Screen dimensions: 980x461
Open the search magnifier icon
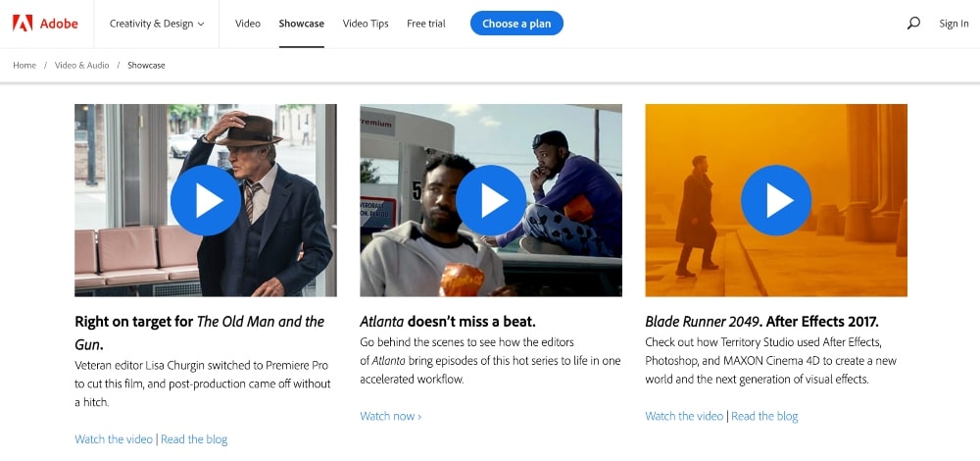coord(913,24)
